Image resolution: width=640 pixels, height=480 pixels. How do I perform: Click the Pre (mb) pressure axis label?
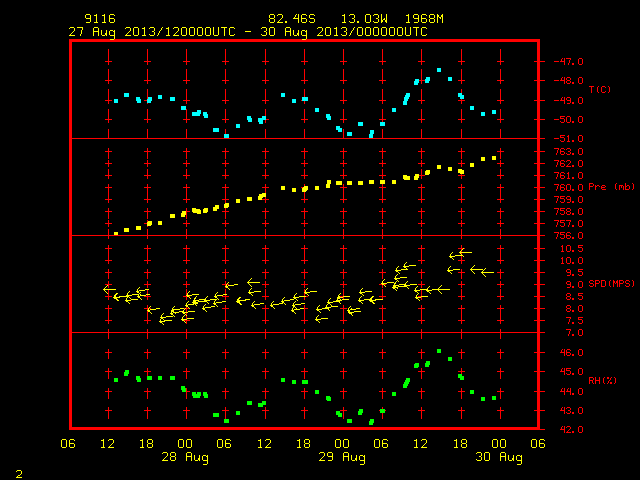[611, 187]
